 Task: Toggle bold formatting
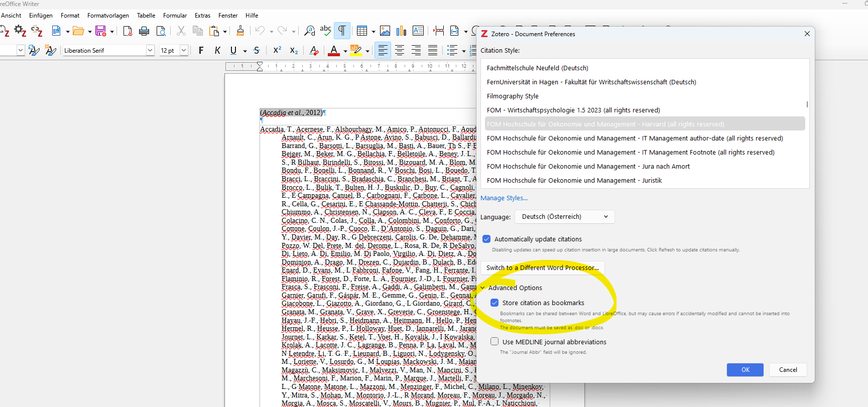pos(201,50)
